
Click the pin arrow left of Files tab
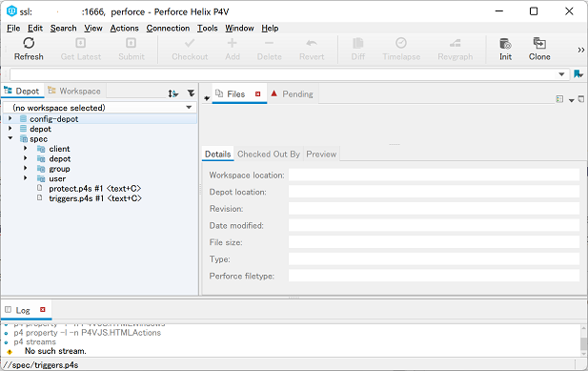207,98
